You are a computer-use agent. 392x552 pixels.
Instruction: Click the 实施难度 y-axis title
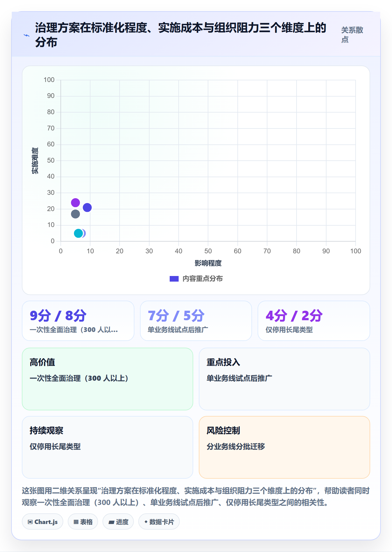(x=35, y=161)
